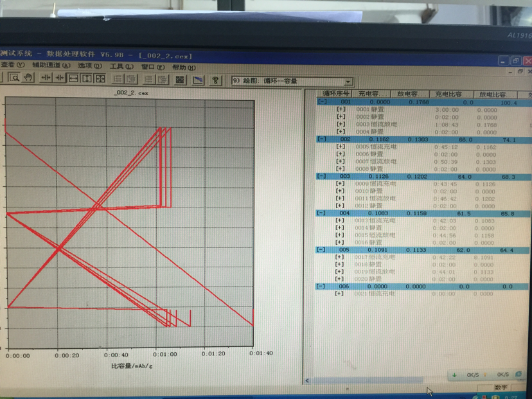Click the first greyed list layout icon

(x=118, y=79)
